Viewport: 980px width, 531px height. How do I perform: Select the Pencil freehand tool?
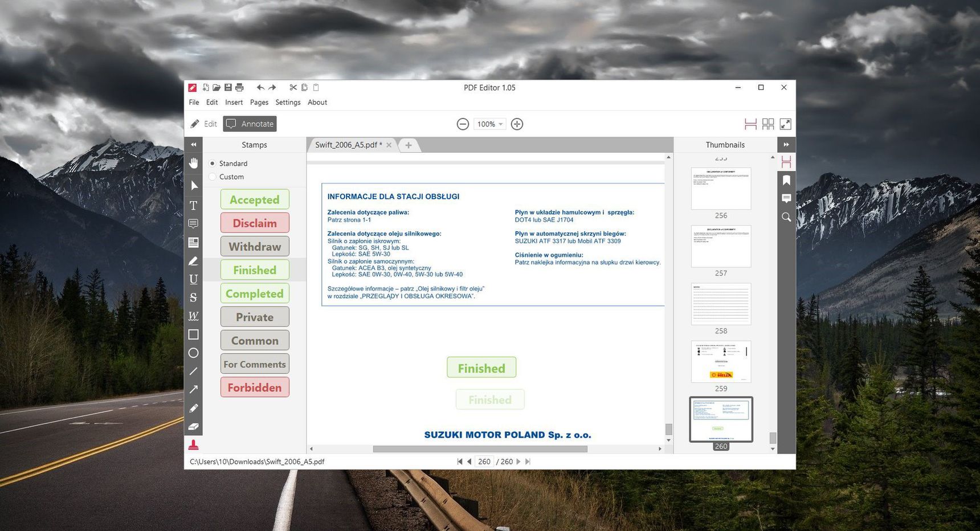pos(194,408)
